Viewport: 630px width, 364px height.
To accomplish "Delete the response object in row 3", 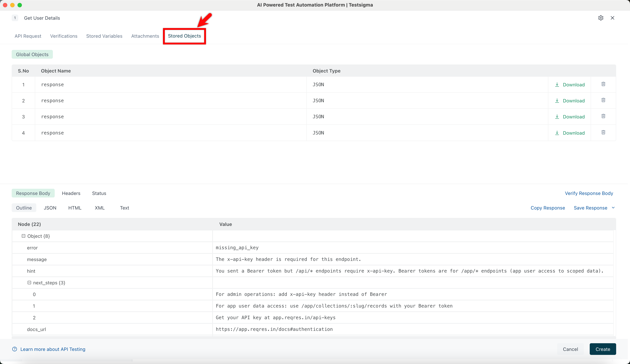I will tap(603, 116).
